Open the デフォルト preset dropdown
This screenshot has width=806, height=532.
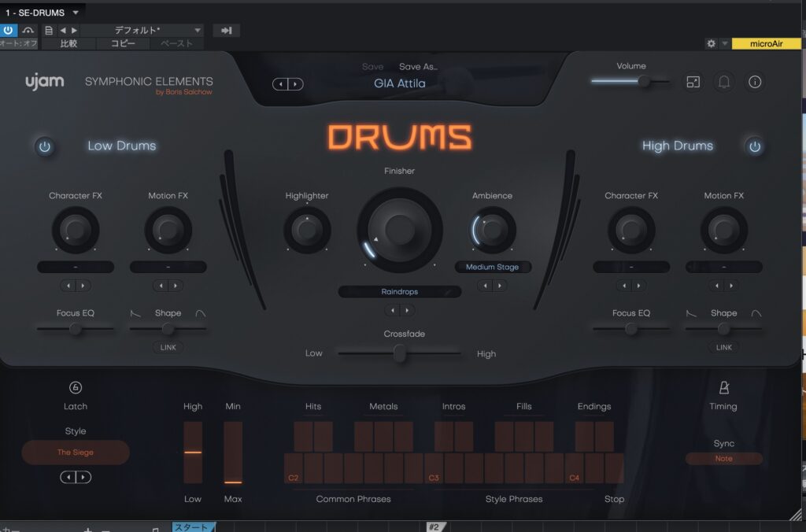coord(142,31)
